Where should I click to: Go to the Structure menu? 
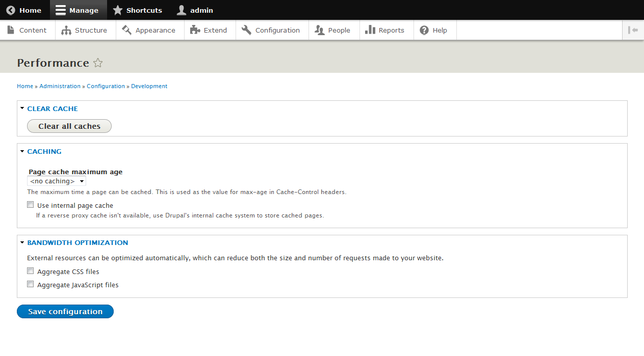point(84,30)
